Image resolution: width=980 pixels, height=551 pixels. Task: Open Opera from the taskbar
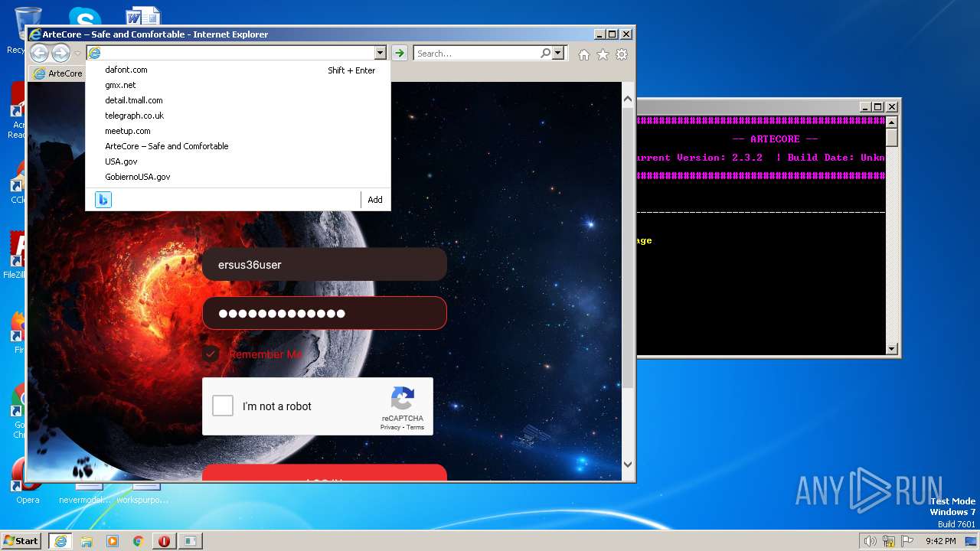[164, 541]
